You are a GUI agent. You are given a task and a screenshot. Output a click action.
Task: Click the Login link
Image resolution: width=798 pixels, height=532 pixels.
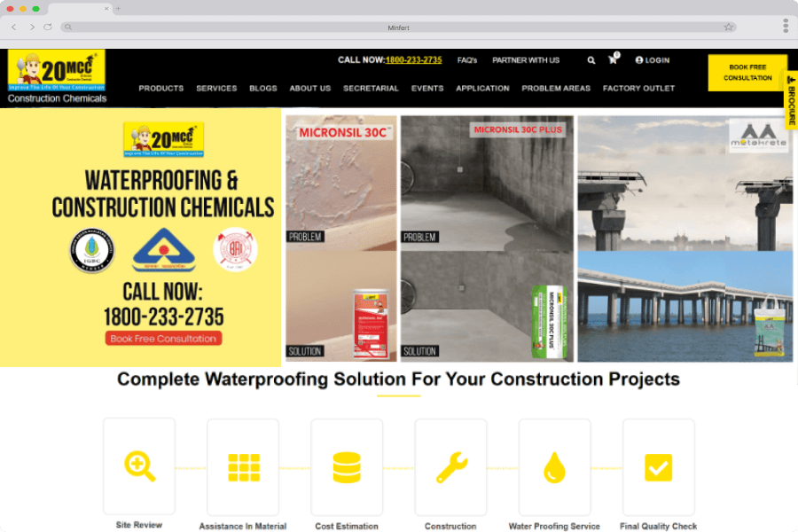[x=653, y=60]
